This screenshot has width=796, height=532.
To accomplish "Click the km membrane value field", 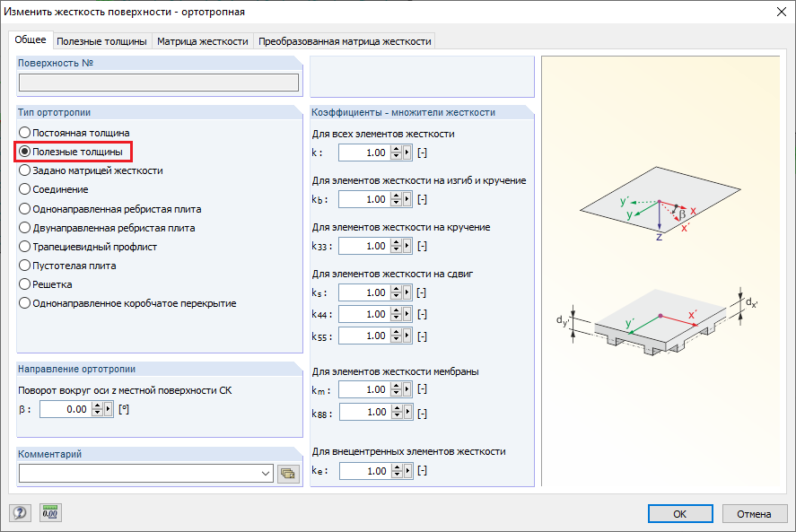I will coord(365,389).
